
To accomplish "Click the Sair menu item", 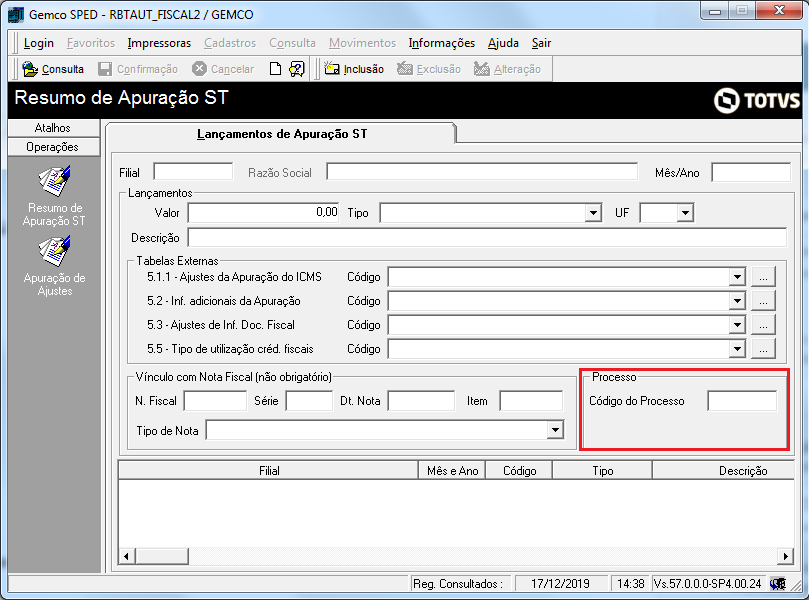I will (541, 43).
